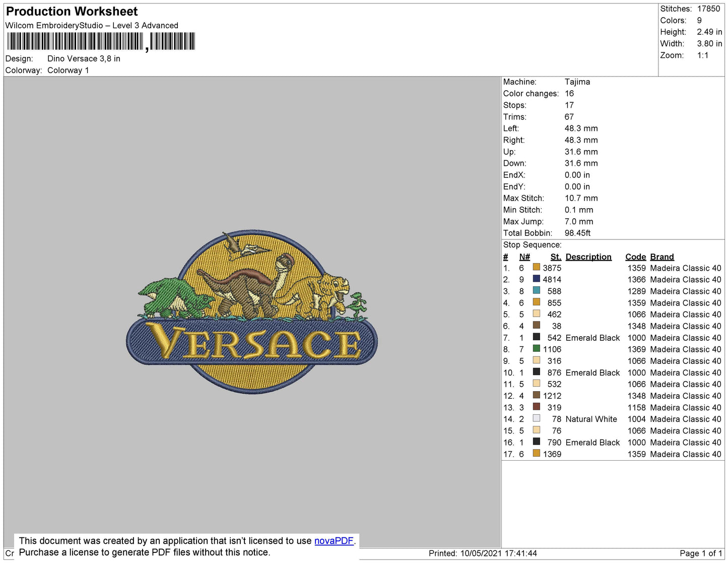Click the Max Jump value '7.0 mm'
Image resolution: width=728 pixels, height=563 pixels.
pyautogui.click(x=579, y=221)
